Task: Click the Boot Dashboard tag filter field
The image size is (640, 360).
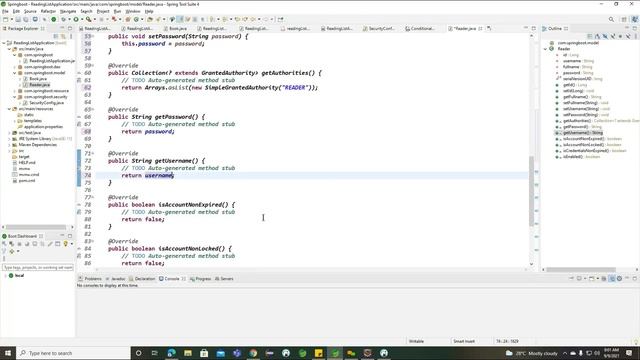Action: 38,267
